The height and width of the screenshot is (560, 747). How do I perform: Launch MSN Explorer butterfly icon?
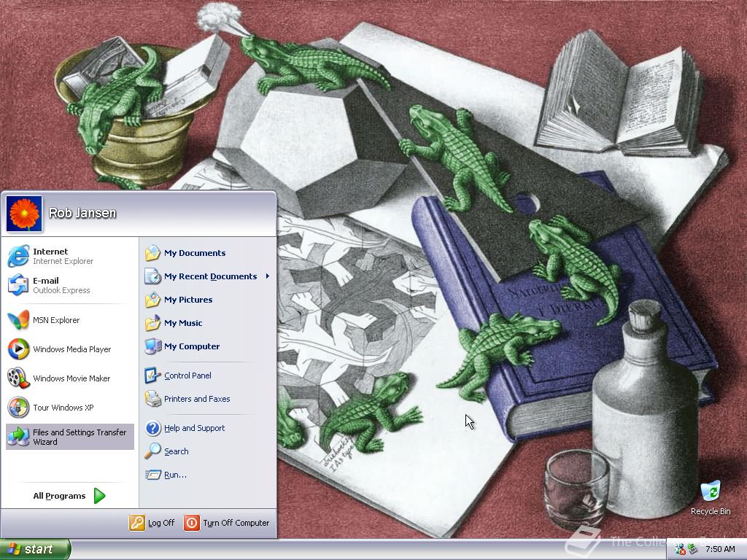[x=18, y=320]
